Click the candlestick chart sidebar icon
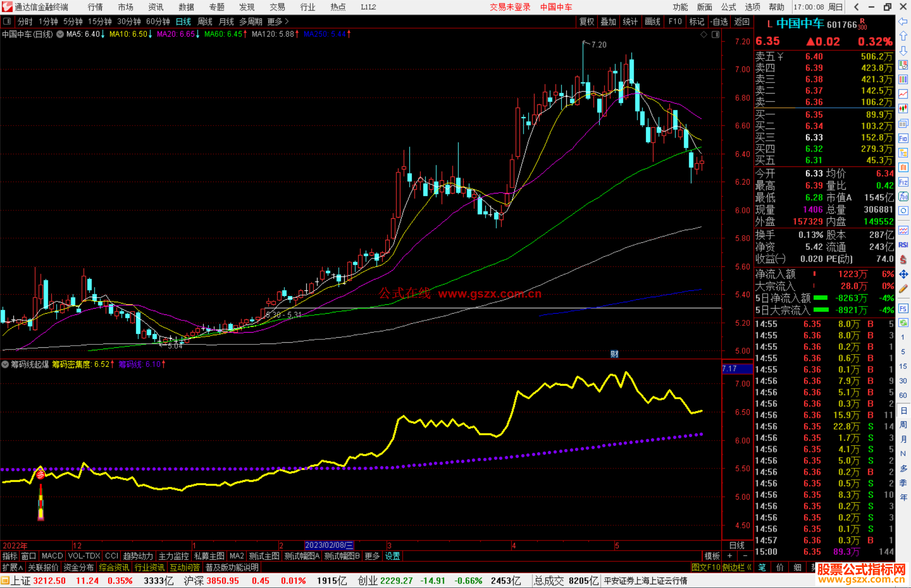911x588 pixels. [903, 108]
